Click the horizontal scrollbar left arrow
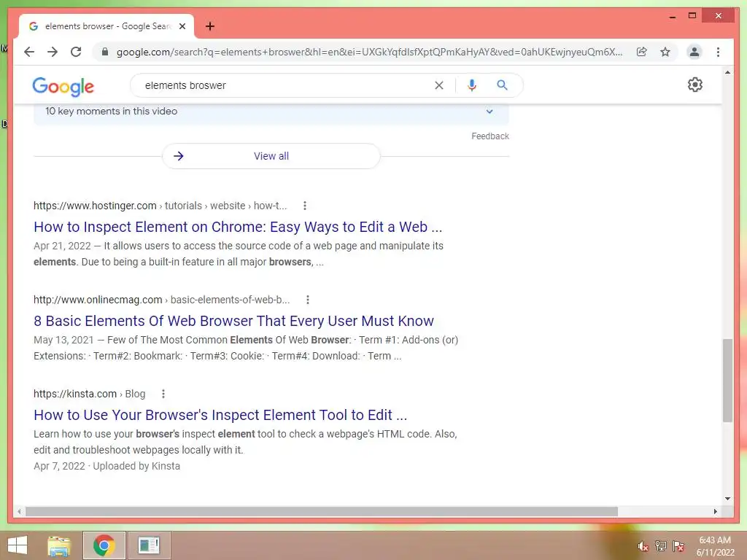This screenshot has width=747, height=560. (19, 511)
